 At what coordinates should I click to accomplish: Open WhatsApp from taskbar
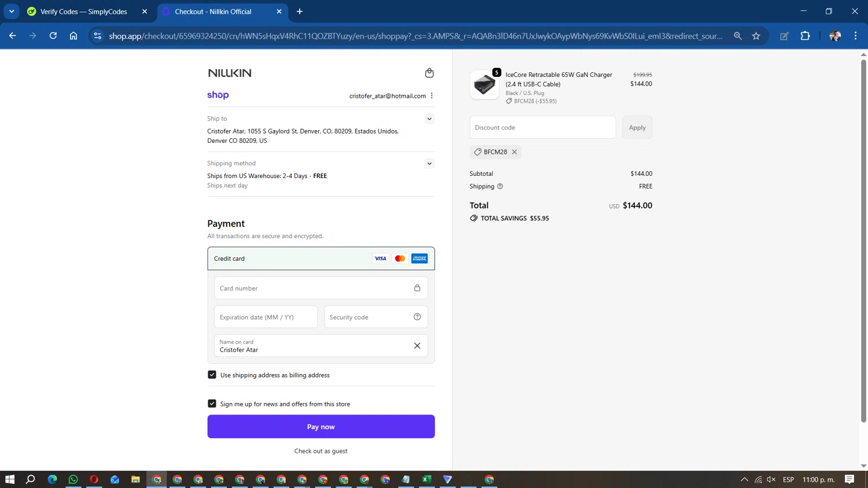tap(73, 479)
